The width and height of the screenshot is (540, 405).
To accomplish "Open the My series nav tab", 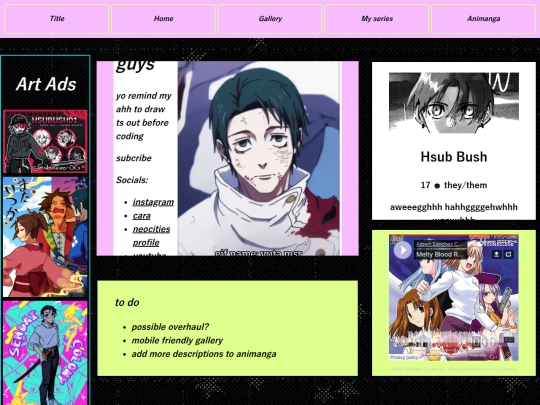I will coord(377,19).
